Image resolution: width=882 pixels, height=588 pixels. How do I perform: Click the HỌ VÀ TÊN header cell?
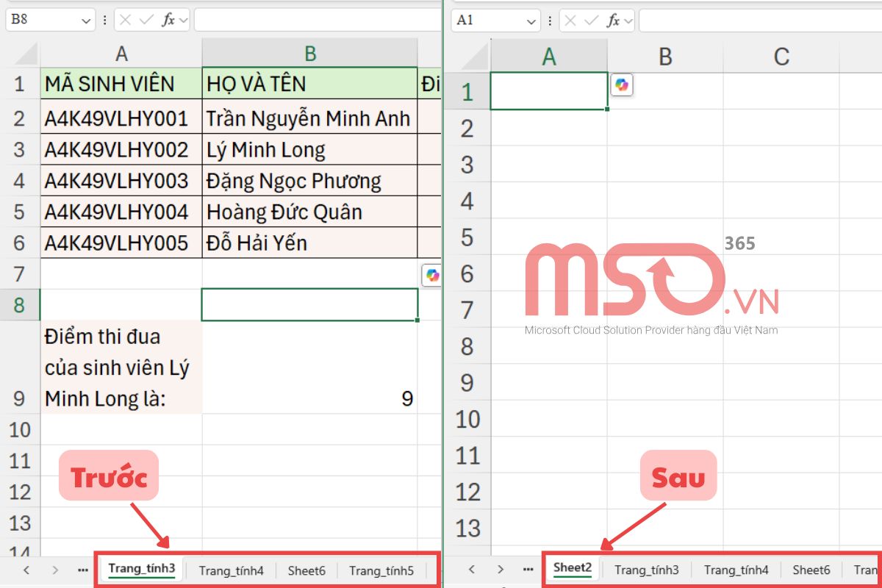click(310, 83)
